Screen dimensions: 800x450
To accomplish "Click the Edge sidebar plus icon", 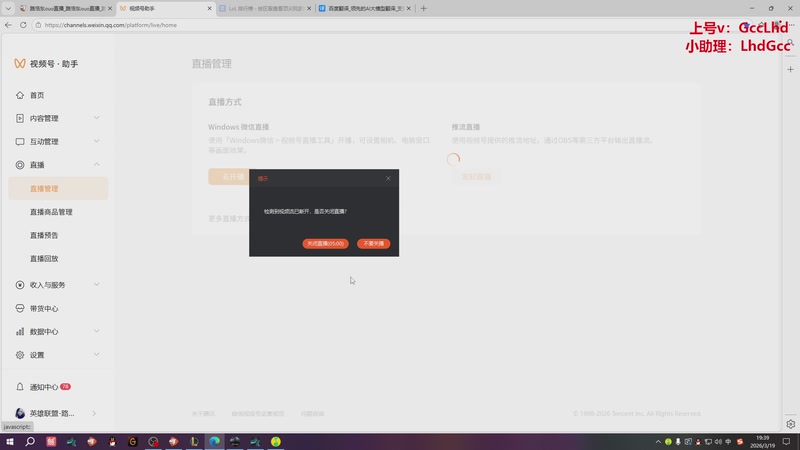I will (x=790, y=69).
